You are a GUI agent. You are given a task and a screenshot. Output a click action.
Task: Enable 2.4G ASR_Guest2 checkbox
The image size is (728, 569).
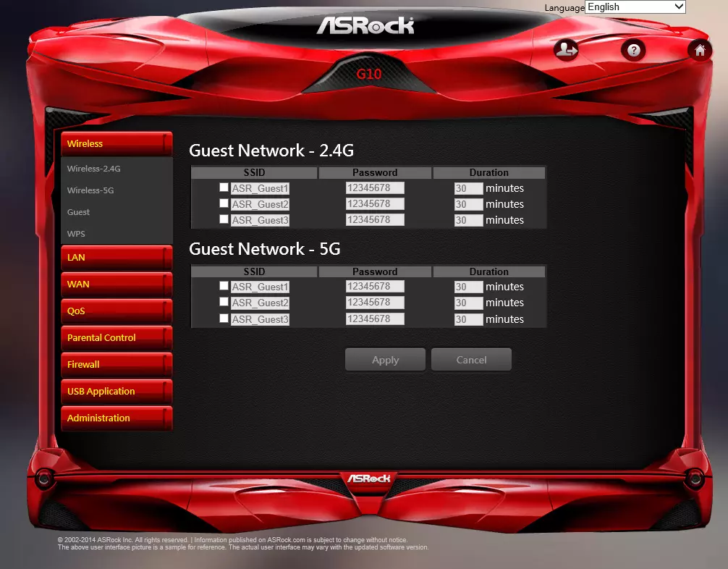click(224, 203)
